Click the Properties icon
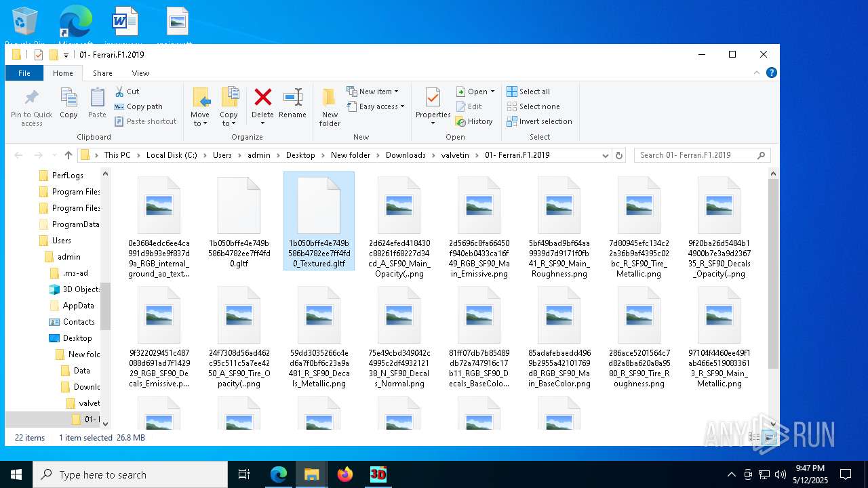 click(433, 98)
